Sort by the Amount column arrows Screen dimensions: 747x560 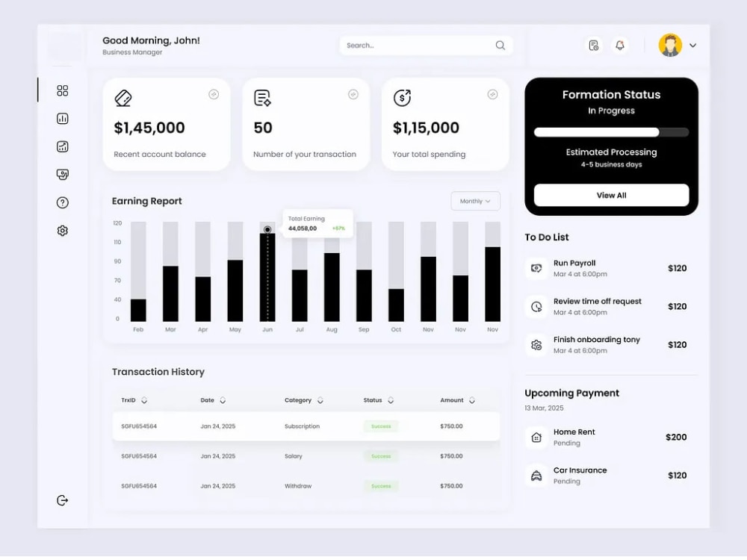[x=472, y=400]
